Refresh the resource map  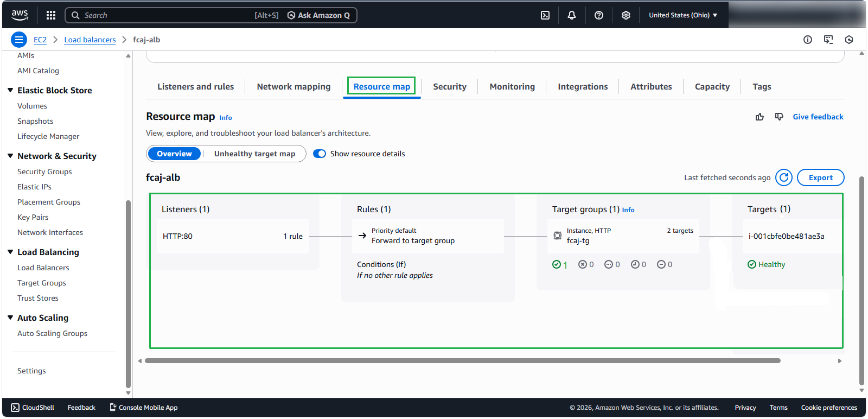(x=784, y=177)
